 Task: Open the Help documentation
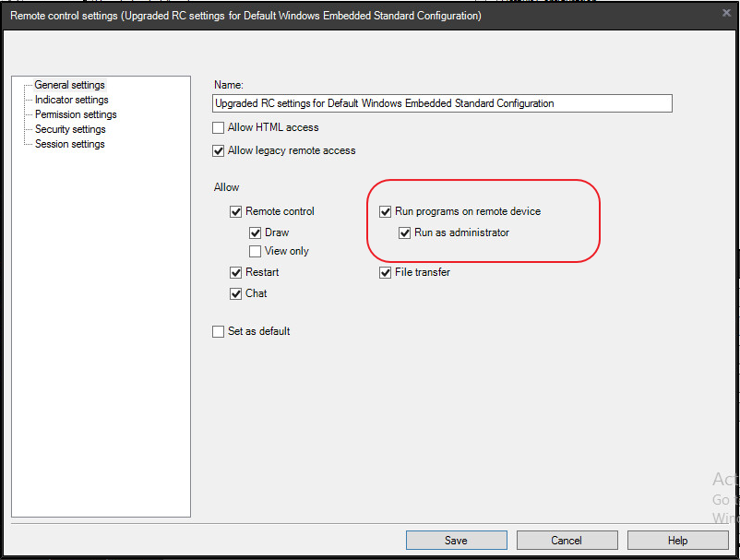(x=677, y=540)
